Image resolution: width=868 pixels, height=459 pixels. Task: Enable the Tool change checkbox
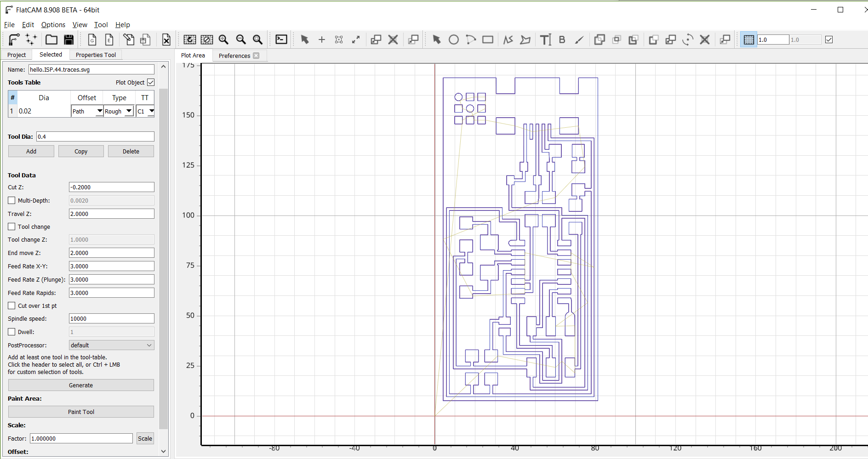tap(11, 227)
